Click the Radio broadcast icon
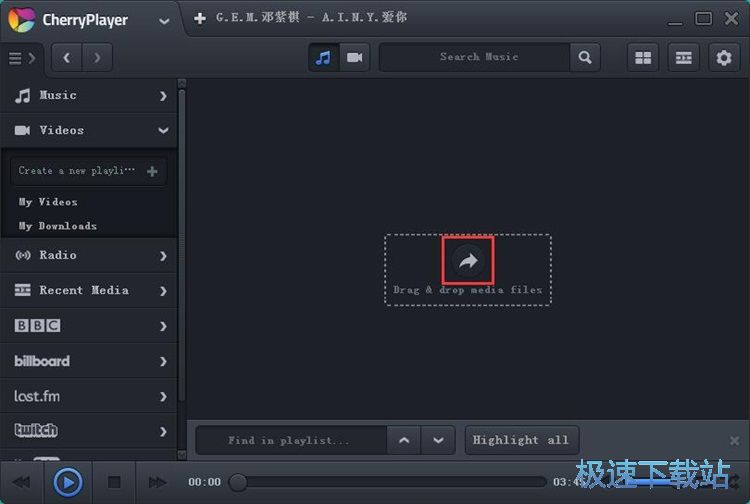The image size is (750, 504). point(22,255)
